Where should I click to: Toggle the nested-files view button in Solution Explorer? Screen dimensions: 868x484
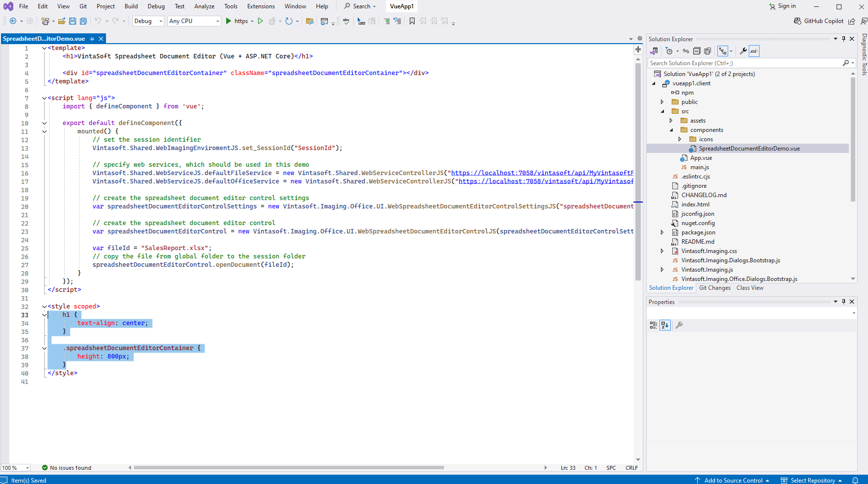coord(722,51)
